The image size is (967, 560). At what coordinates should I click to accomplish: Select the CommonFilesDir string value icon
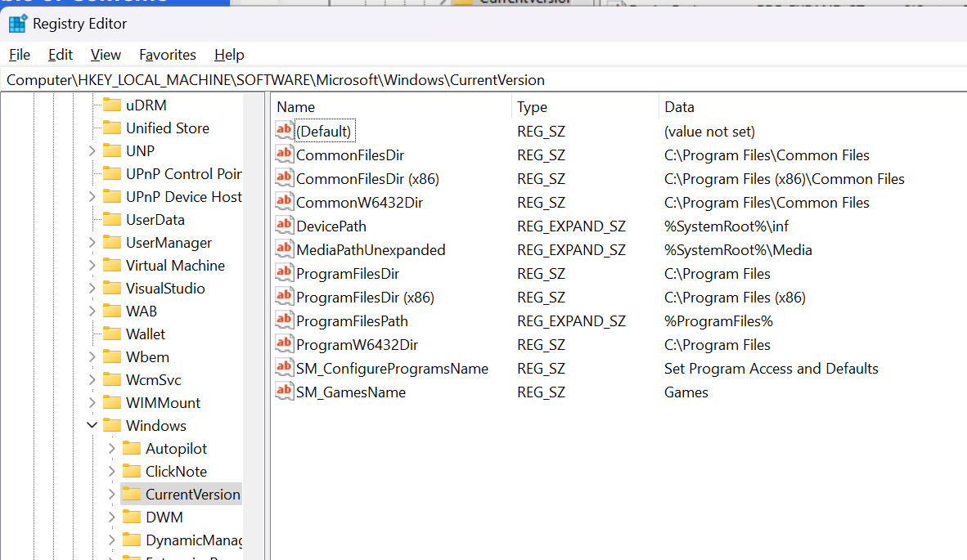[283, 155]
